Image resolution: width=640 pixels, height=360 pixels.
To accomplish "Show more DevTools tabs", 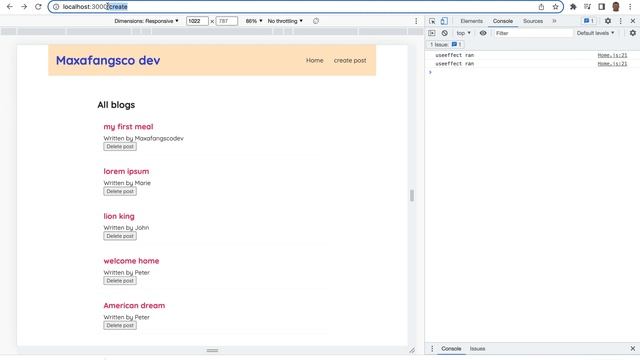I will pos(554,21).
